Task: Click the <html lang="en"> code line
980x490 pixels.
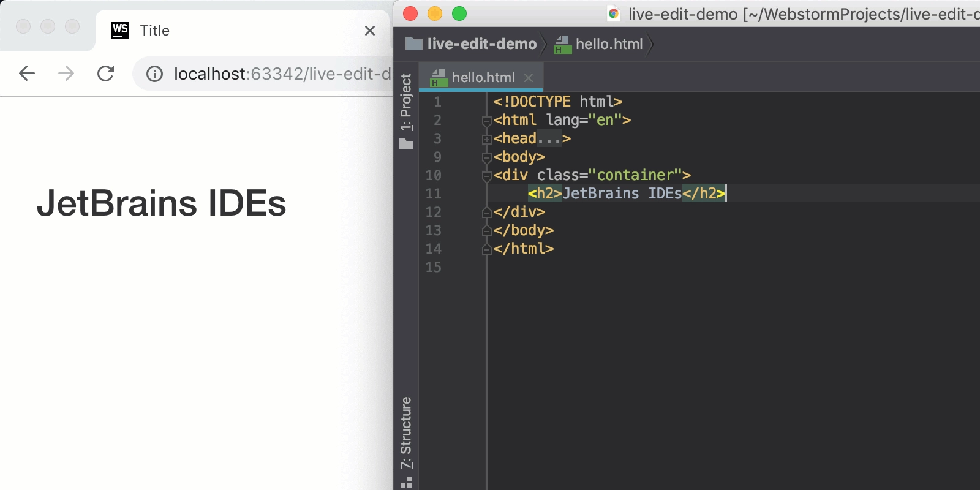Action: click(562, 120)
